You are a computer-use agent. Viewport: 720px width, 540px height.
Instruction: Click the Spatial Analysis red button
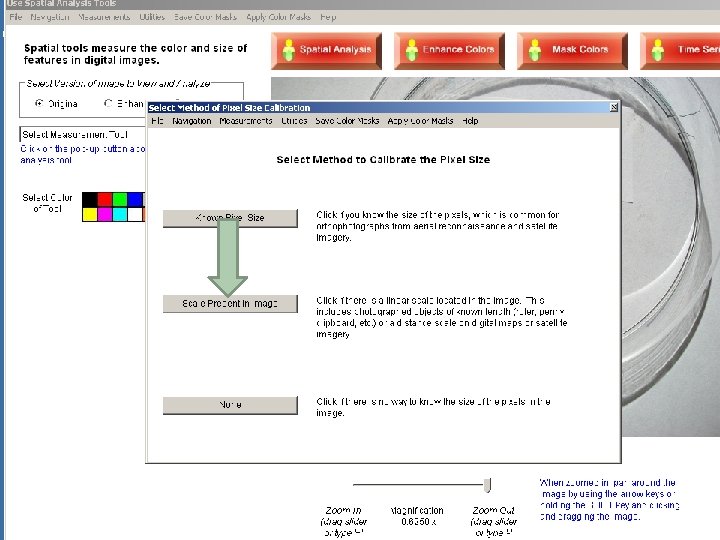coord(326,51)
